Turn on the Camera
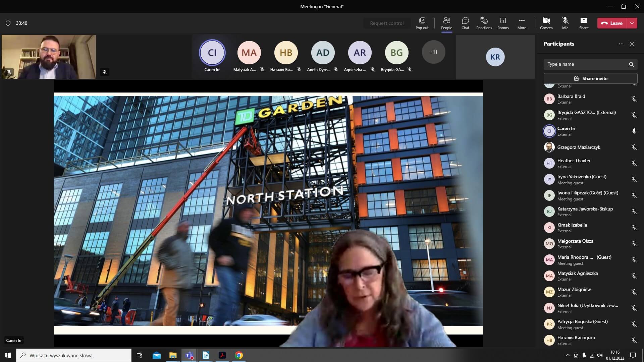Viewport: 644px width, 362px height. pyautogui.click(x=546, y=23)
